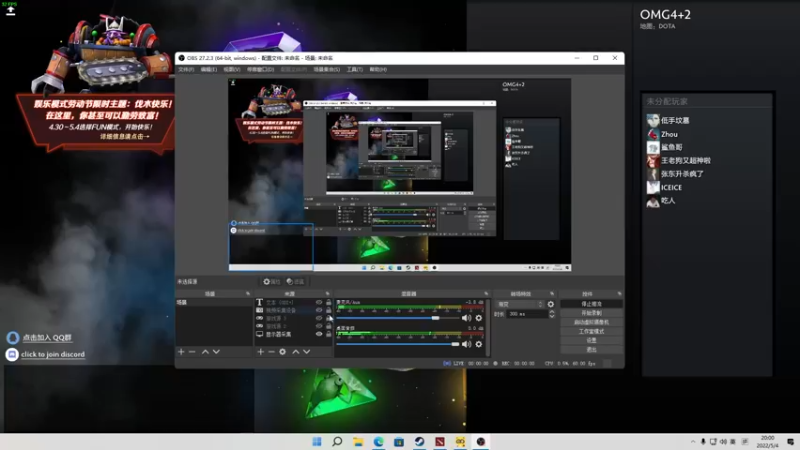
Task: Pop out the scenes dock panel
Action: click(x=248, y=294)
